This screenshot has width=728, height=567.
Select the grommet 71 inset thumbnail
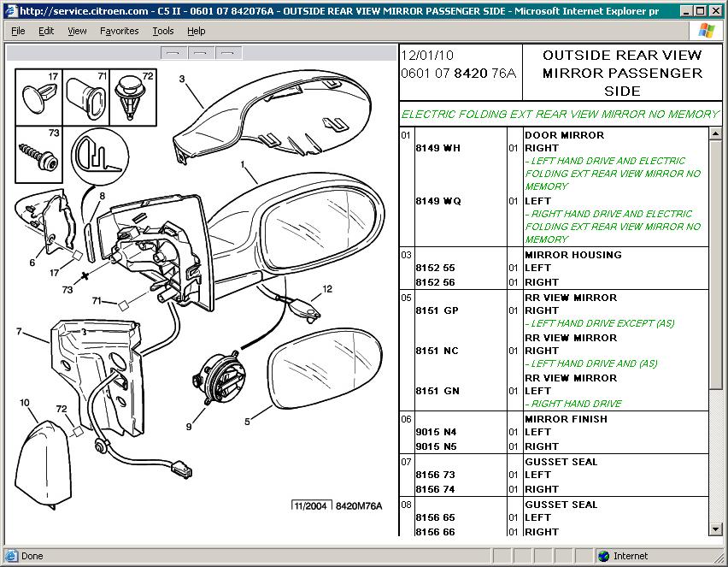(86, 97)
